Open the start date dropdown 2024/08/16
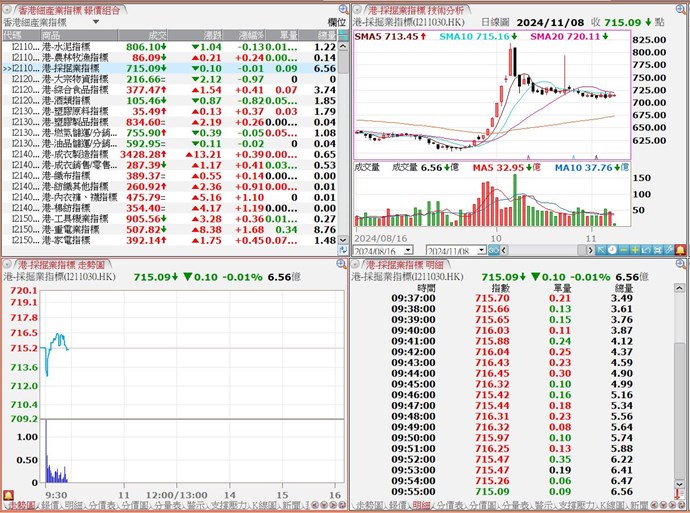 pyautogui.click(x=413, y=249)
